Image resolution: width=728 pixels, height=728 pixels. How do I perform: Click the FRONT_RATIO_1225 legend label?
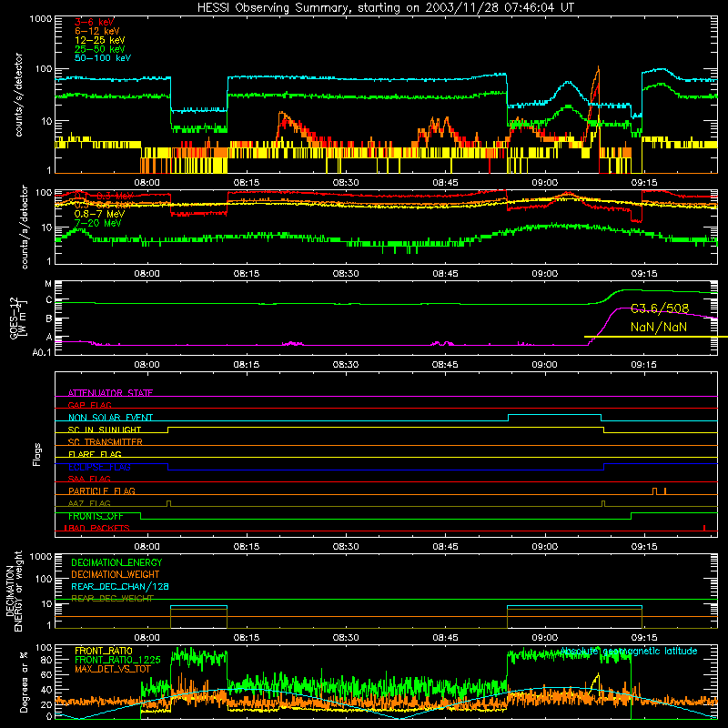[117, 660]
